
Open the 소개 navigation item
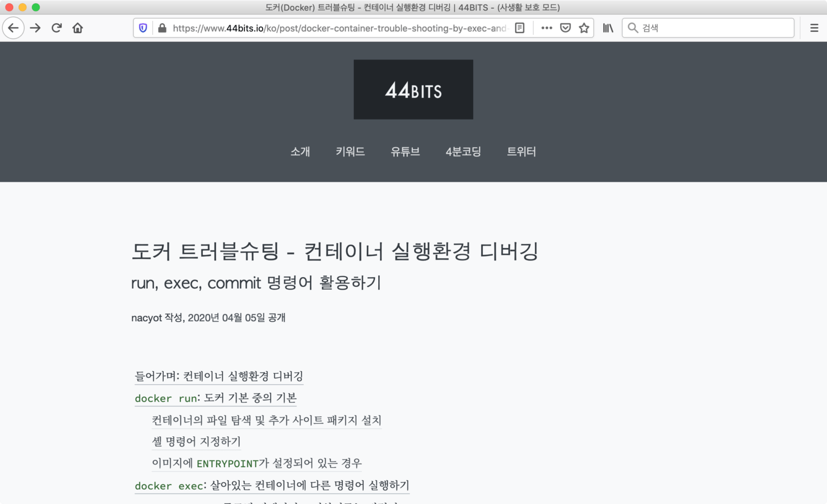click(300, 151)
